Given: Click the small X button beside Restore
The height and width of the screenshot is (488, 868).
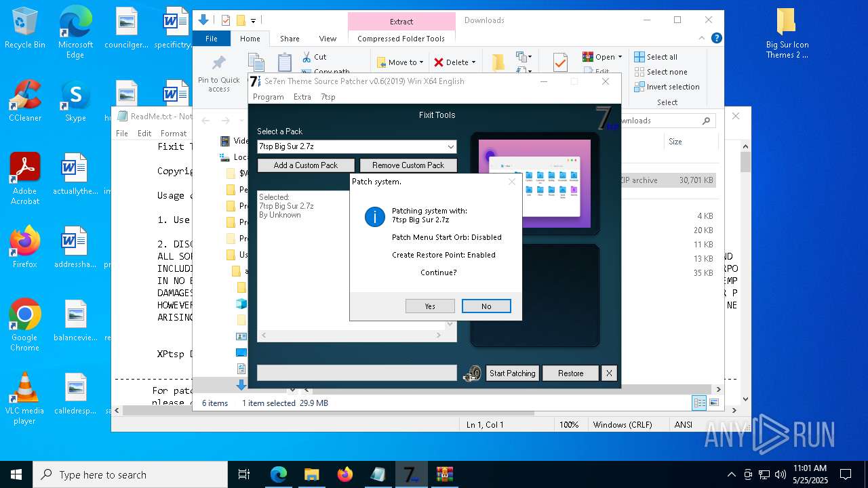Looking at the screenshot, I should click(609, 373).
